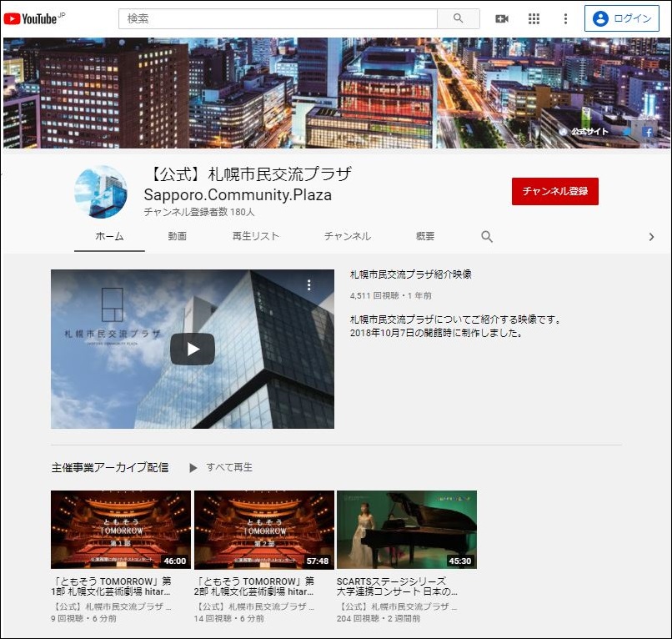
Task: Switch to the 概要 tab
Action: (x=425, y=236)
